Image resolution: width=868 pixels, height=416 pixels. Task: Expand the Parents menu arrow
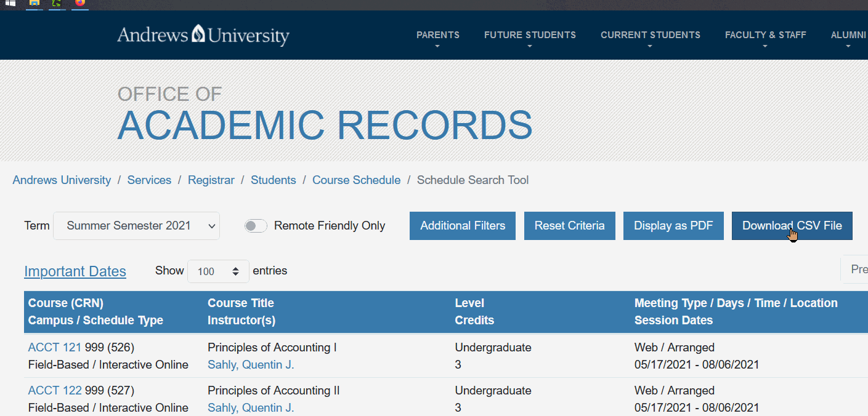click(437, 46)
